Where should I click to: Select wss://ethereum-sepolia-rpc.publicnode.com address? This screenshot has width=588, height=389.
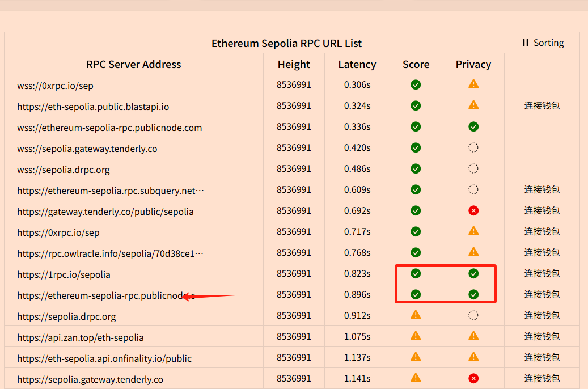click(109, 128)
